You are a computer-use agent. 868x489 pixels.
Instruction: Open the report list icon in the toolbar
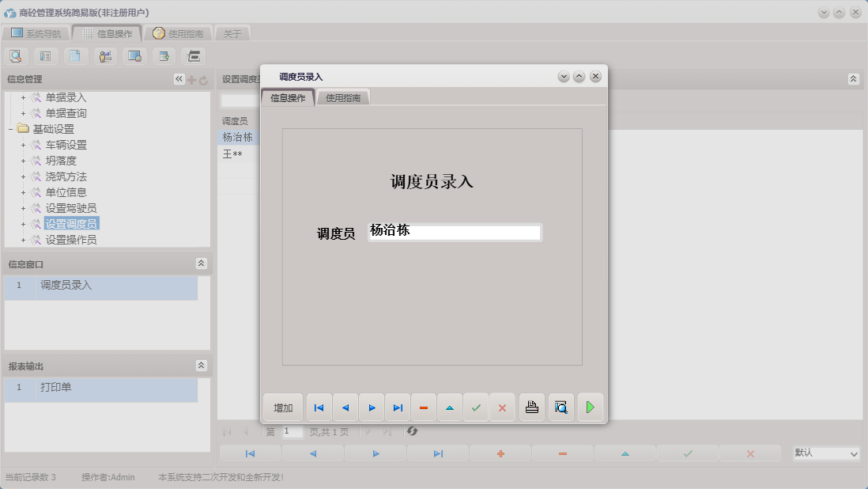[46, 55]
